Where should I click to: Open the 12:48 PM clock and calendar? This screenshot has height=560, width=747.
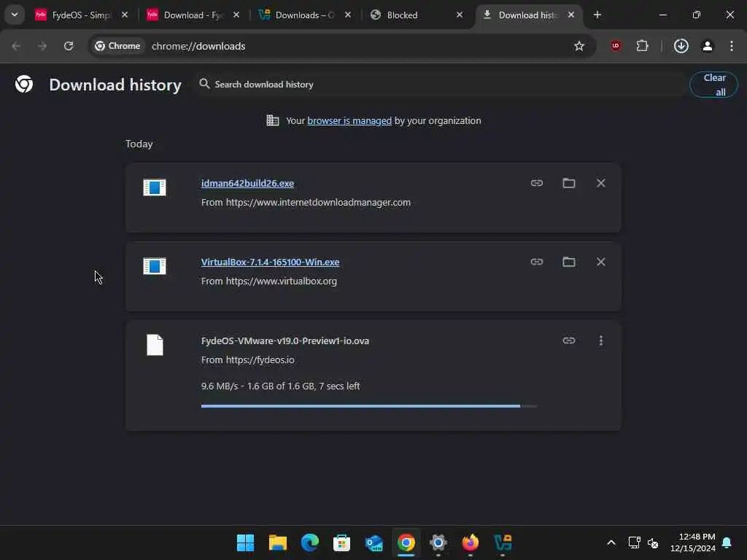693,542
